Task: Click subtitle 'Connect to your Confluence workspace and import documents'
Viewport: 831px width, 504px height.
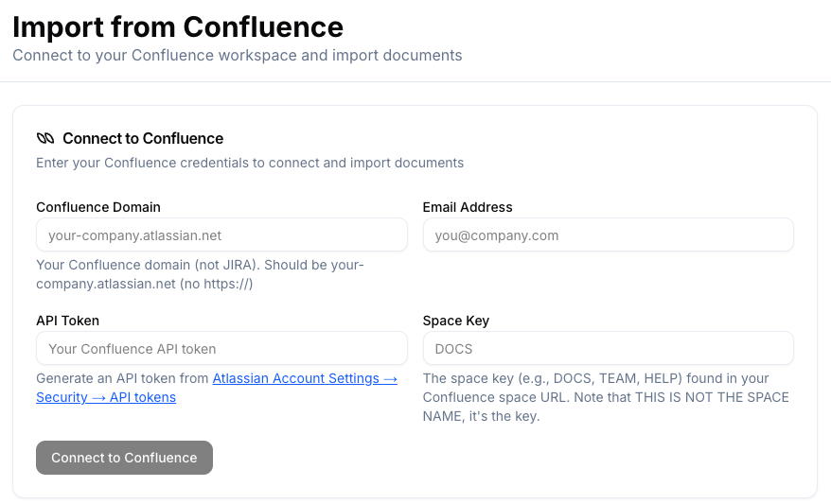Action: pos(237,55)
